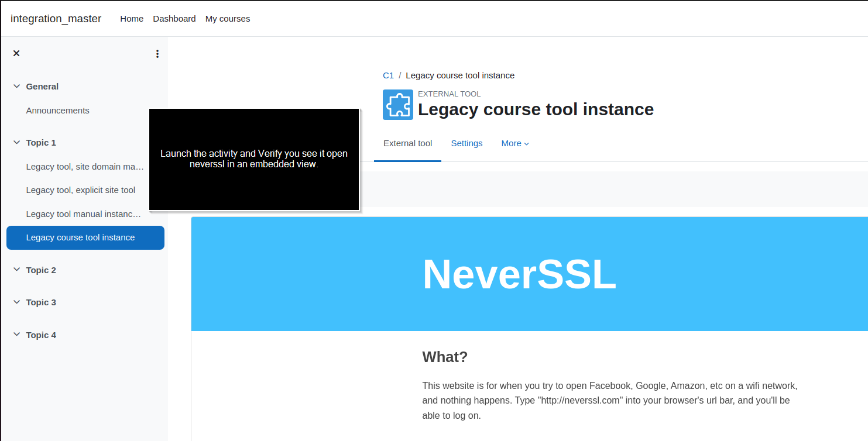
Task: Open the course index options menu
Action: [157, 54]
